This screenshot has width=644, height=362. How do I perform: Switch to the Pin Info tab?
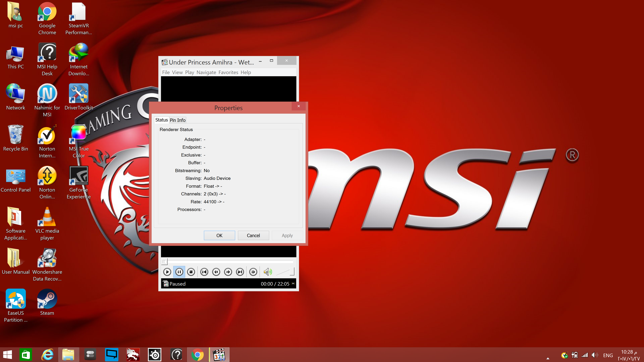[x=177, y=120]
